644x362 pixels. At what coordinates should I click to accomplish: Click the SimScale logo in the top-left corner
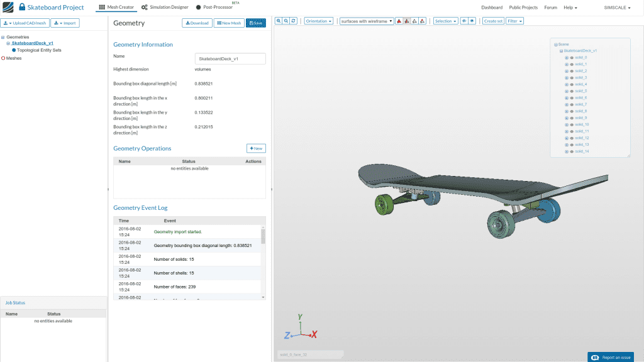click(x=8, y=8)
